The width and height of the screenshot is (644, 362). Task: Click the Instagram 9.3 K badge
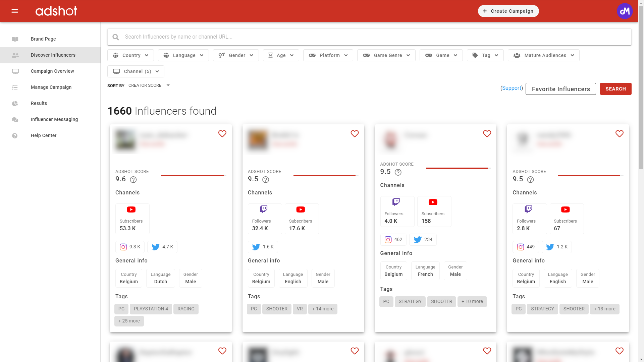tap(130, 247)
